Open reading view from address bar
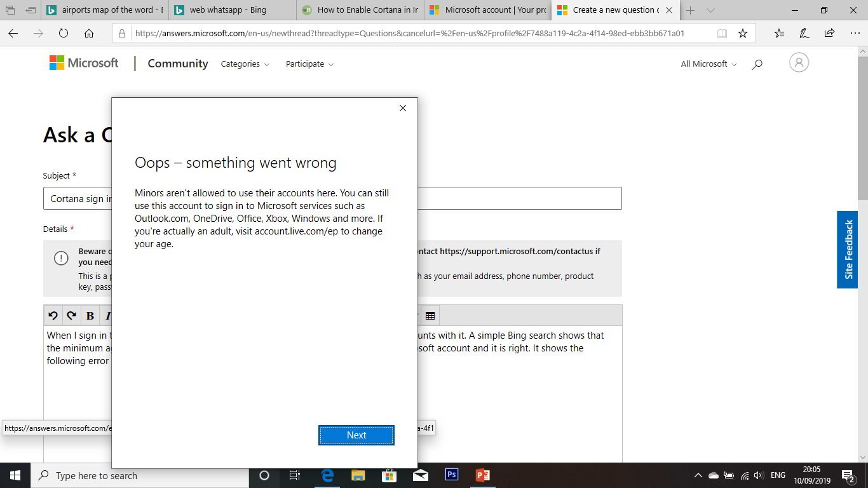 [x=722, y=34]
